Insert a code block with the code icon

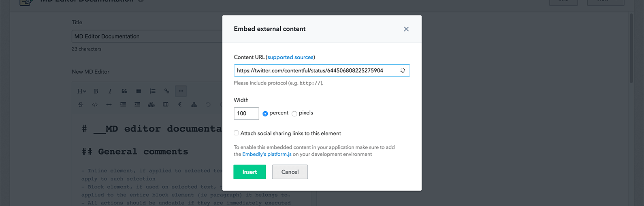tap(95, 104)
